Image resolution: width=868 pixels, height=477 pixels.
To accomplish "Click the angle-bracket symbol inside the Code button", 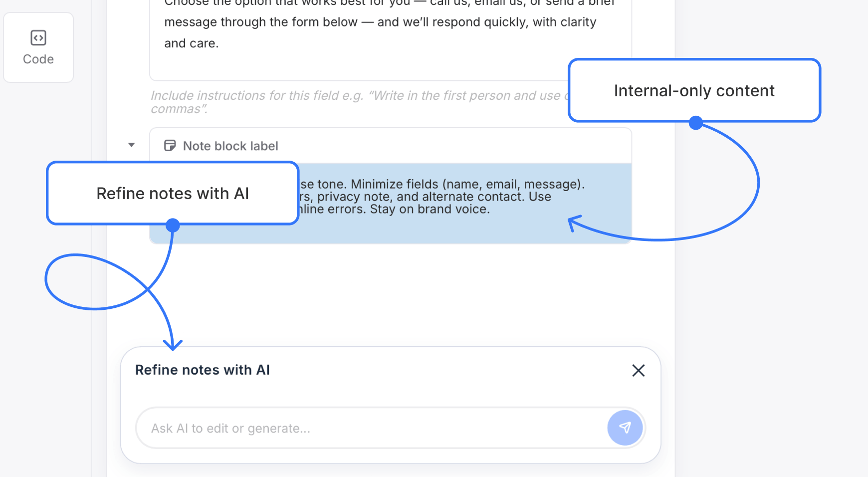I will (x=38, y=37).
